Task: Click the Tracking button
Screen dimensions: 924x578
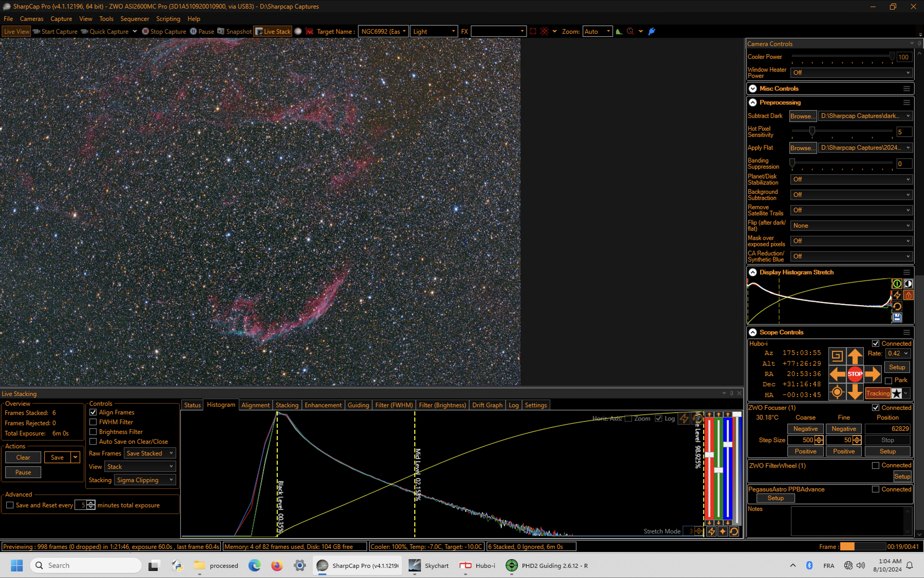Action: pyautogui.click(x=878, y=393)
